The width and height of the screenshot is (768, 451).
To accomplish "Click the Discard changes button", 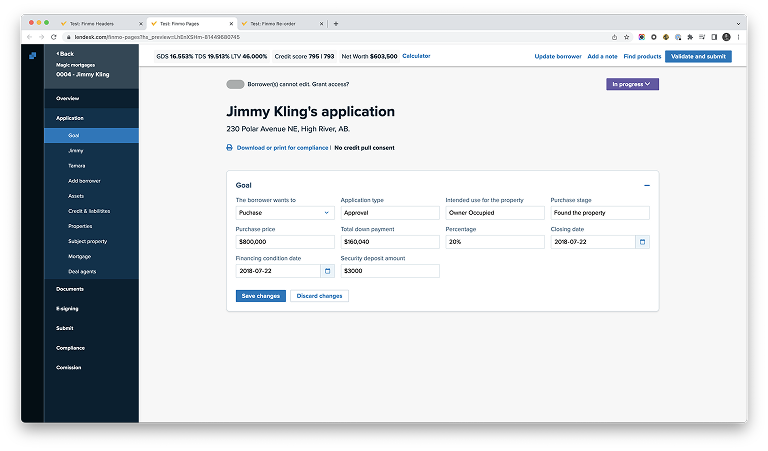I will pyautogui.click(x=319, y=296).
